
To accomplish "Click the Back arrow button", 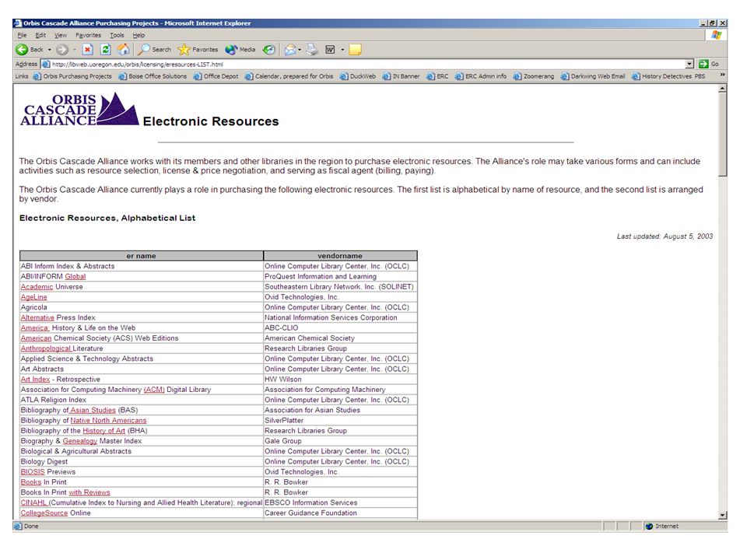I will (x=30, y=50).
